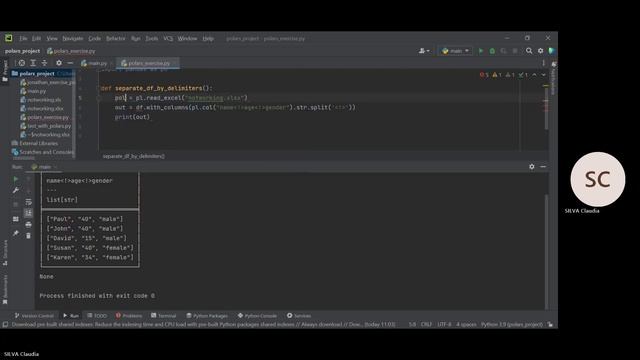Open the Problems tool window
The width and height of the screenshot is (640, 360).
click(x=129, y=316)
